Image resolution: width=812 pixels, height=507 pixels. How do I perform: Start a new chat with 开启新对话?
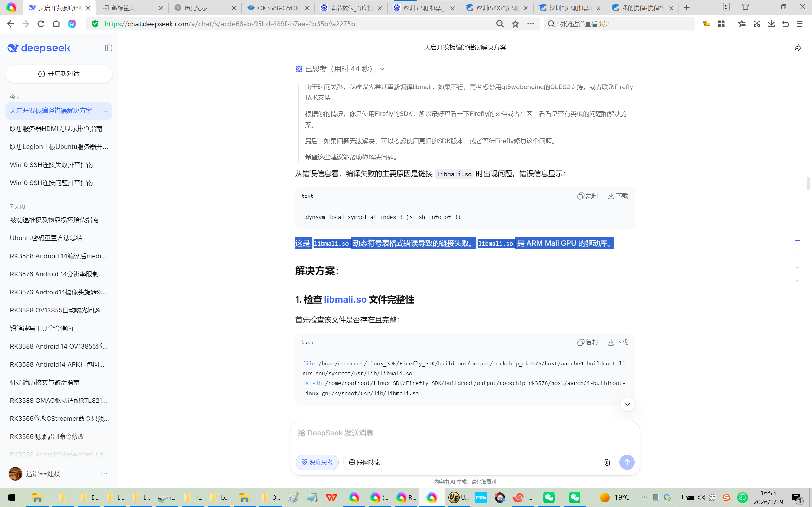(x=59, y=74)
